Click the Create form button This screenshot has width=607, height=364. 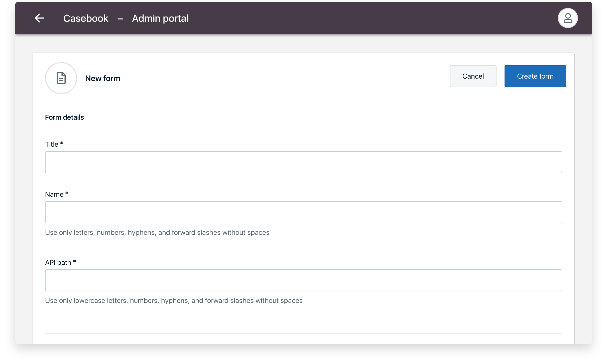tap(535, 76)
